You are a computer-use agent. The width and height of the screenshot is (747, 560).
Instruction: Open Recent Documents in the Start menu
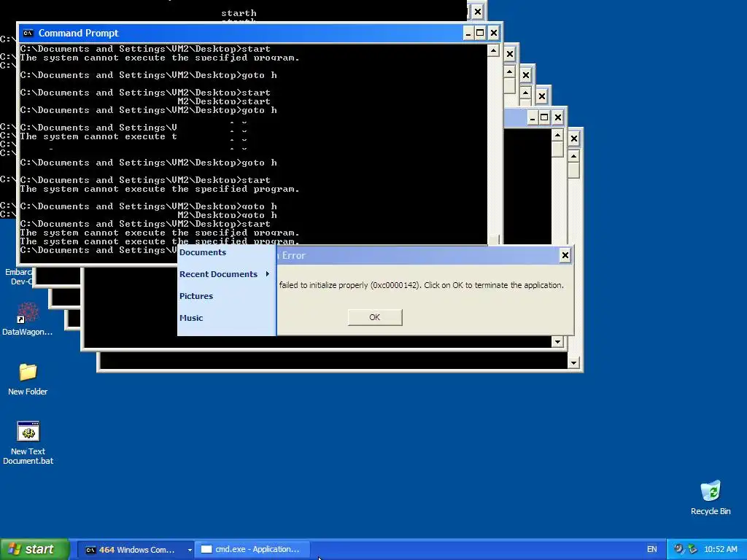coord(218,274)
